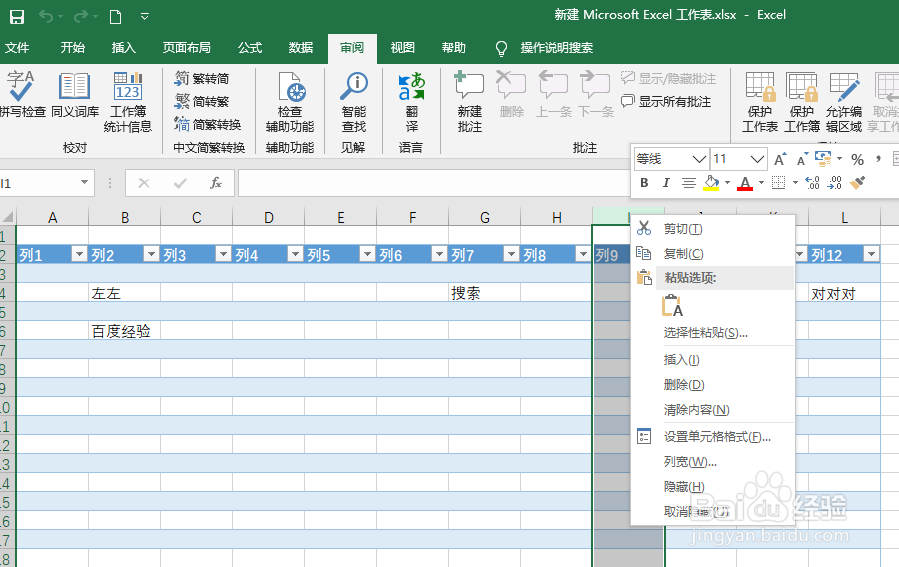Expand the Name Box dropdown
The width and height of the screenshot is (899, 567).
(x=84, y=182)
